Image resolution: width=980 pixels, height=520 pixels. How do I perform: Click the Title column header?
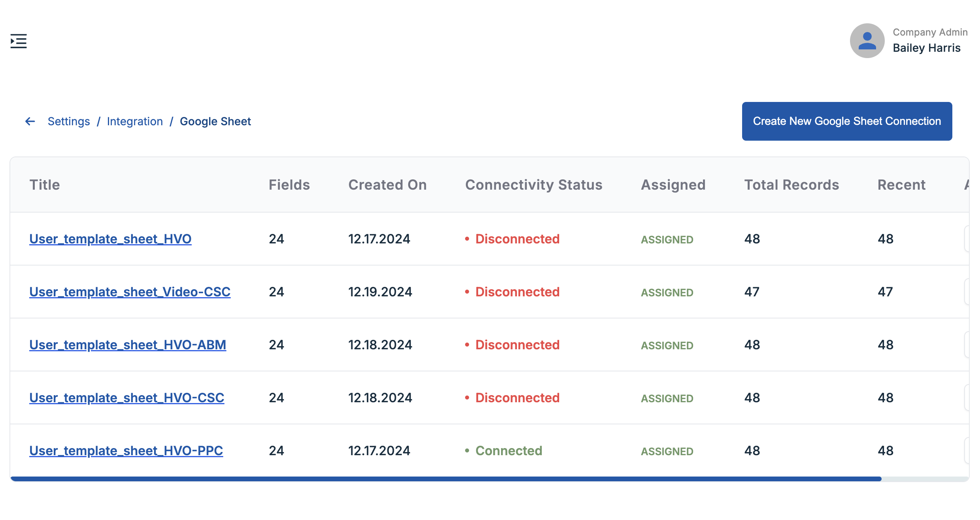coord(45,185)
